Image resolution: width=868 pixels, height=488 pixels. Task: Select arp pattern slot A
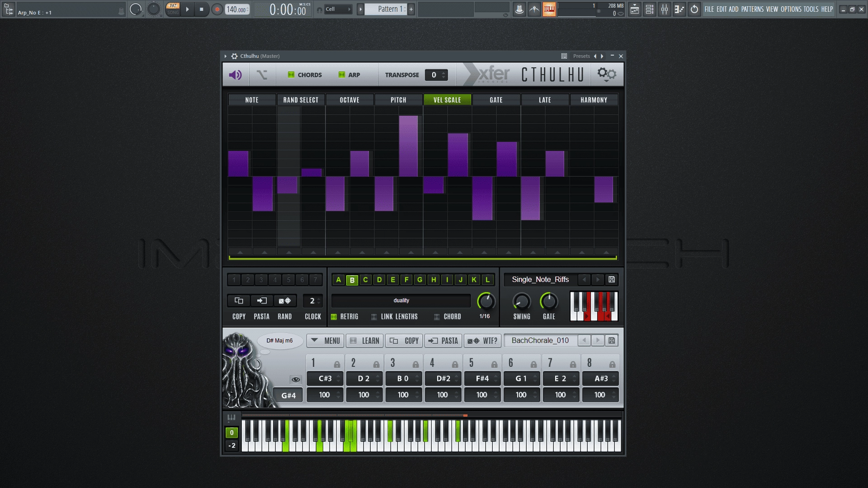click(338, 280)
